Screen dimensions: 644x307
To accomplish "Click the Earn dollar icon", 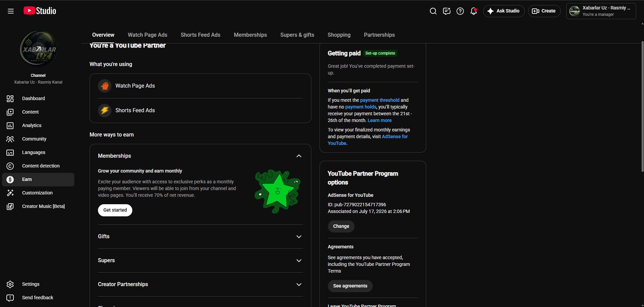I will 10,179.
